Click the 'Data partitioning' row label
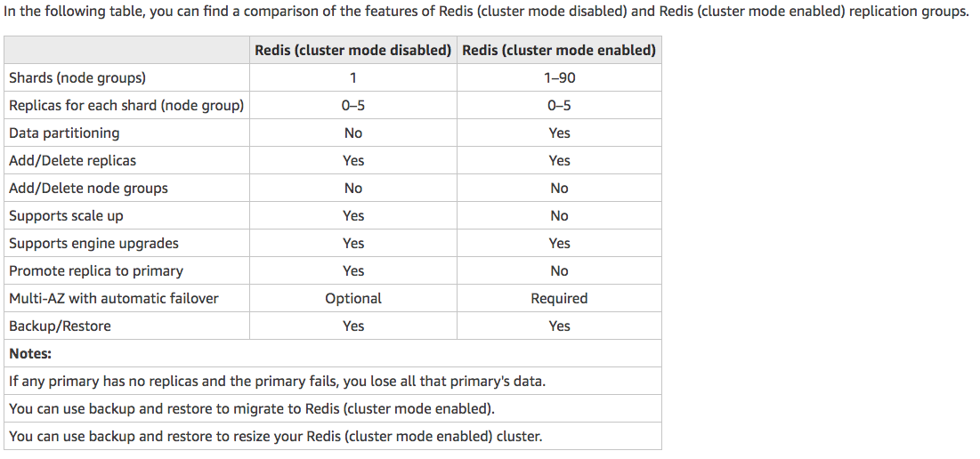Viewport: 980px width, 459px height. point(64,133)
